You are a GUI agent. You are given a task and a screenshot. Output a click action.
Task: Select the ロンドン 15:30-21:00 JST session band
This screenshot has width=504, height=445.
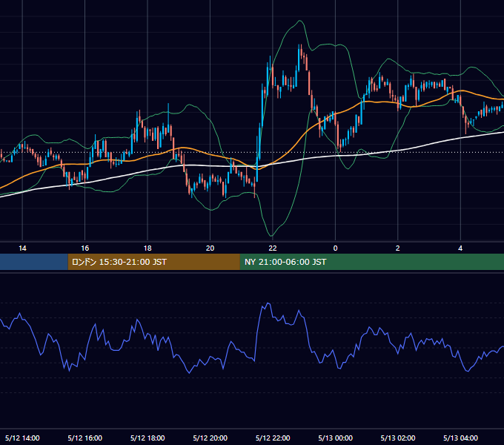pyautogui.click(x=153, y=262)
